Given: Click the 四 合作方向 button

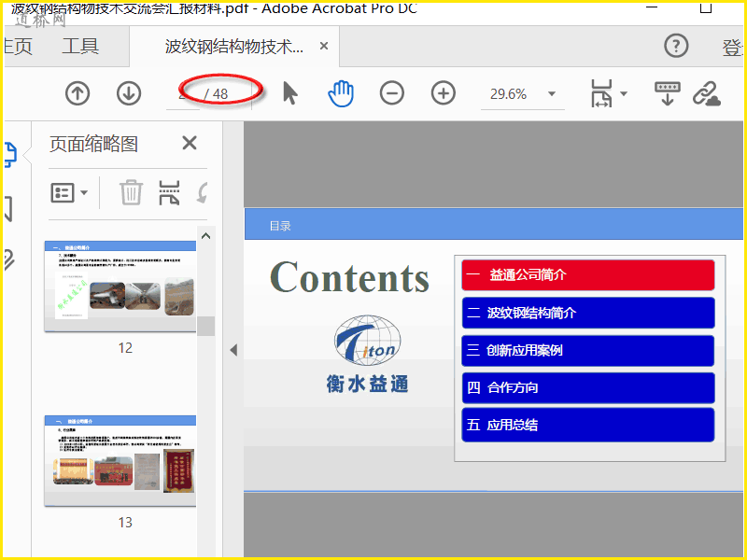Looking at the screenshot, I should [x=588, y=387].
